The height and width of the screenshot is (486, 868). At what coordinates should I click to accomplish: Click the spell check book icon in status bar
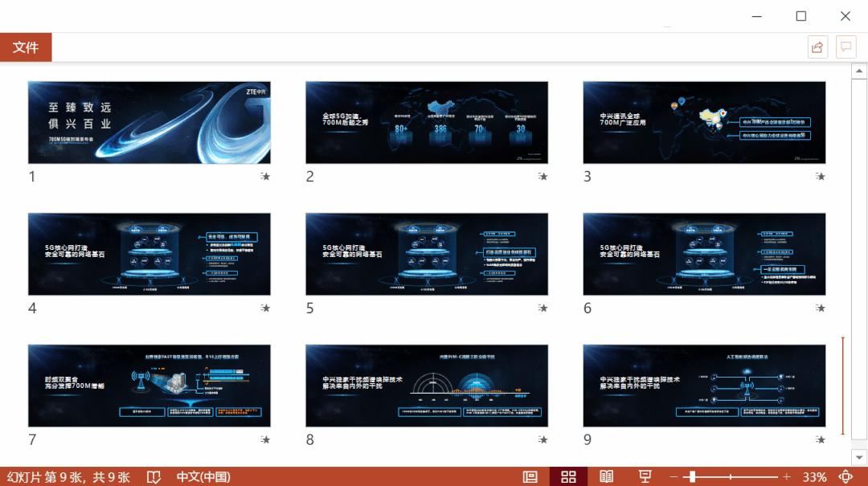point(154,477)
